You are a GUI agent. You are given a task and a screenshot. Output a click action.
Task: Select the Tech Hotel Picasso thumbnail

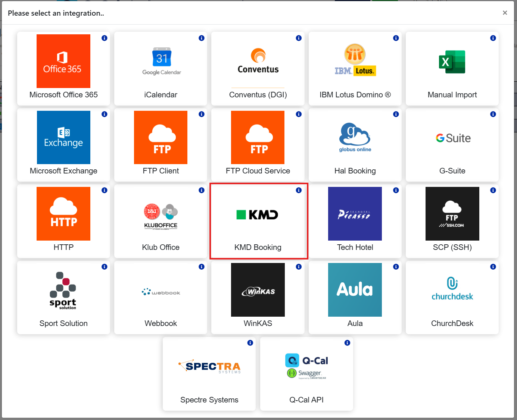[355, 214]
